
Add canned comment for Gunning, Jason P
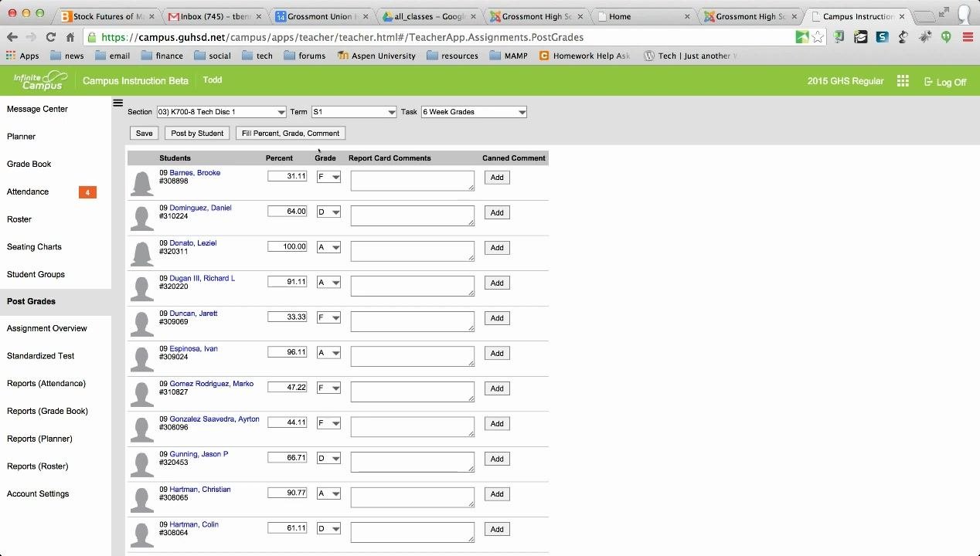pyautogui.click(x=497, y=459)
